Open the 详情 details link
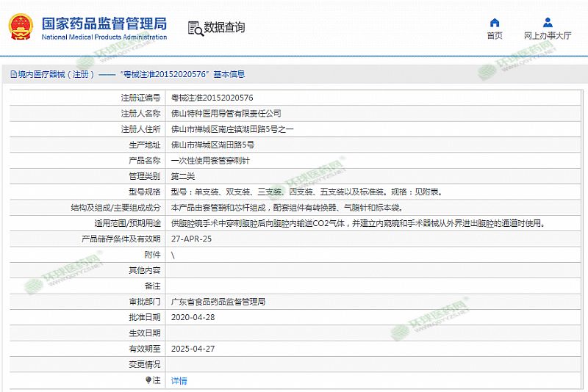 [179, 380]
